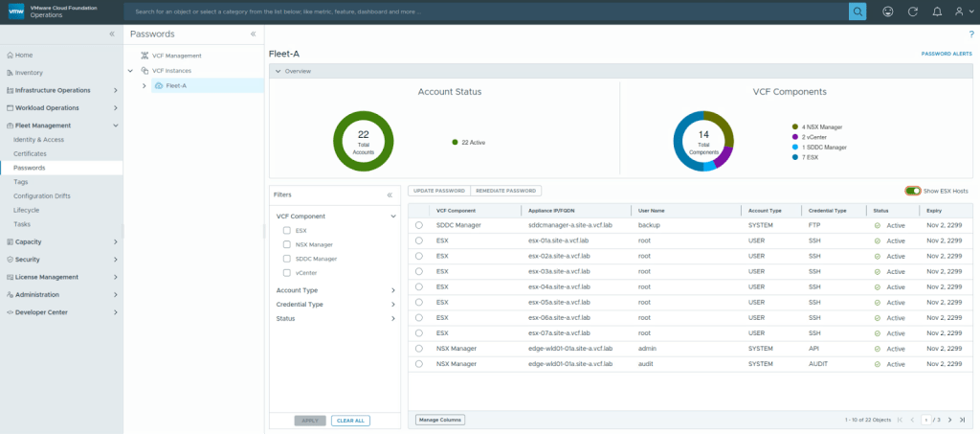The height and width of the screenshot is (434, 980).
Task: Toggle the Show ESX Hosts switch
Action: coord(913,191)
